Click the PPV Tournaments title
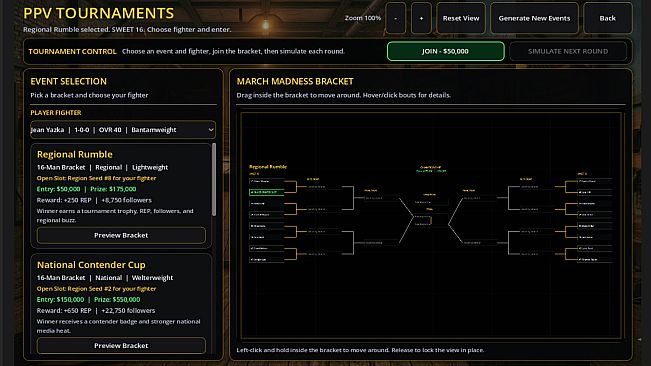The image size is (651, 366). point(99,13)
